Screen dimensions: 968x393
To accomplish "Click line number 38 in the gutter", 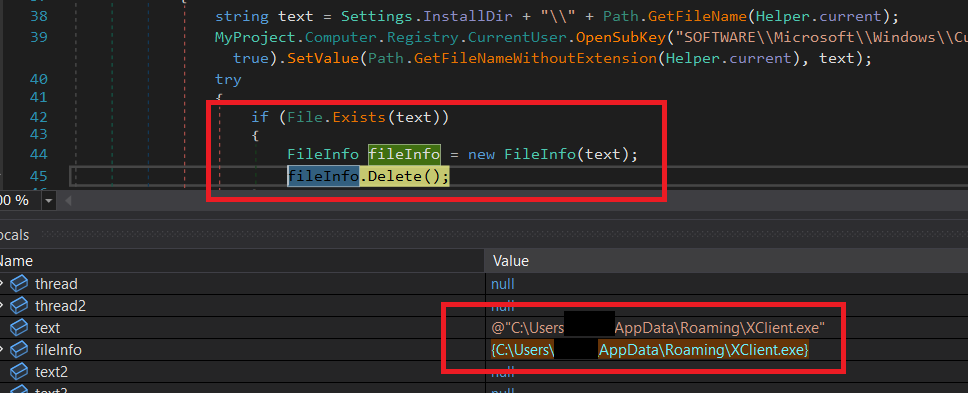I will [x=38, y=16].
